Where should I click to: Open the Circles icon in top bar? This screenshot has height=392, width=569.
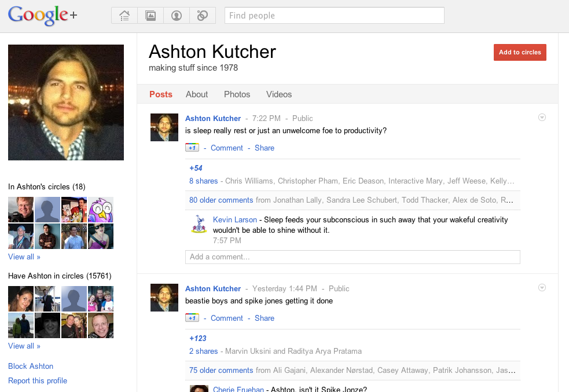click(x=202, y=16)
